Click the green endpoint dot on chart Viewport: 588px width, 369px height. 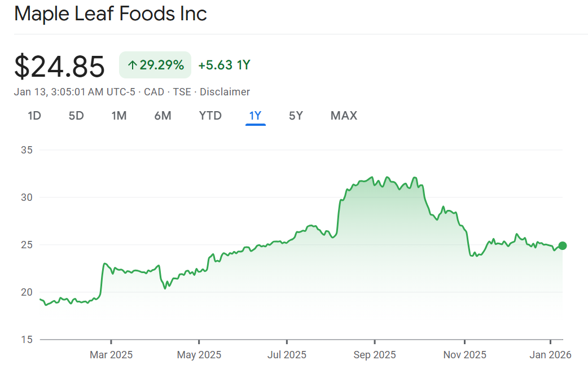(x=562, y=245)
